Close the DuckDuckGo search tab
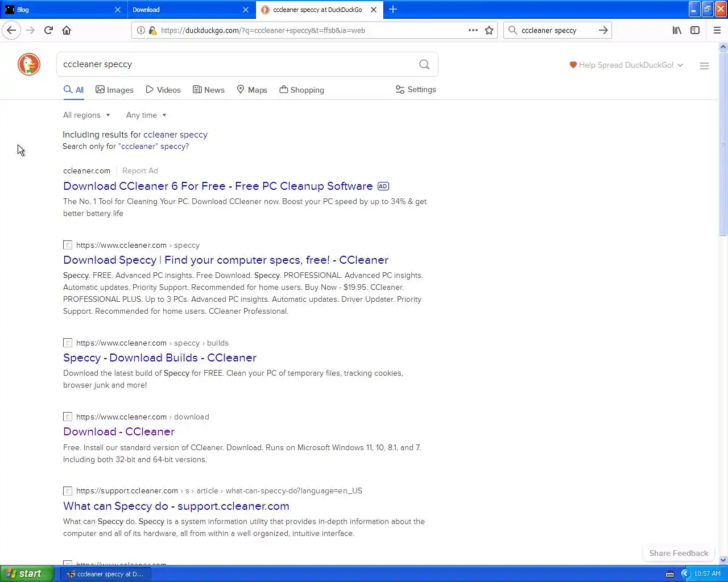 pyautogui.click(x=374, y=10)
